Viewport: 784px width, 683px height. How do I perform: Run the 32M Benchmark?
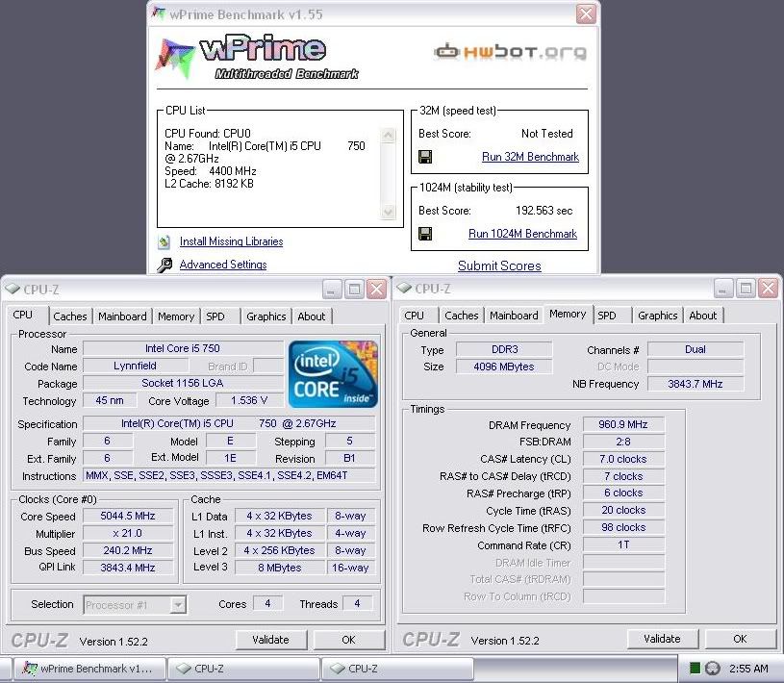pyautogui.click(x=530, y=157)
